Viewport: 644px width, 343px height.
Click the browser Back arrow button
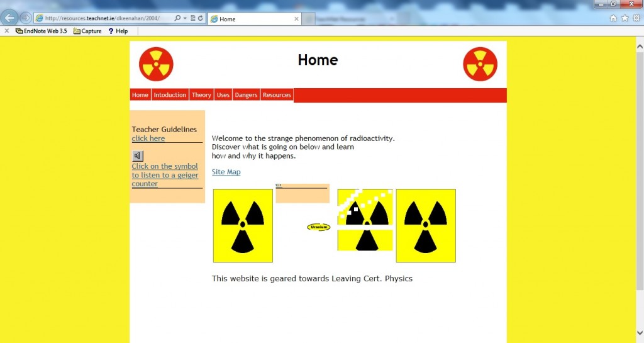10,18
